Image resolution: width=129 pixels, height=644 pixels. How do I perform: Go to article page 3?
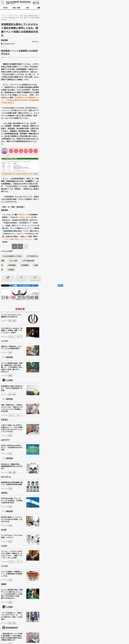point(26,247)
